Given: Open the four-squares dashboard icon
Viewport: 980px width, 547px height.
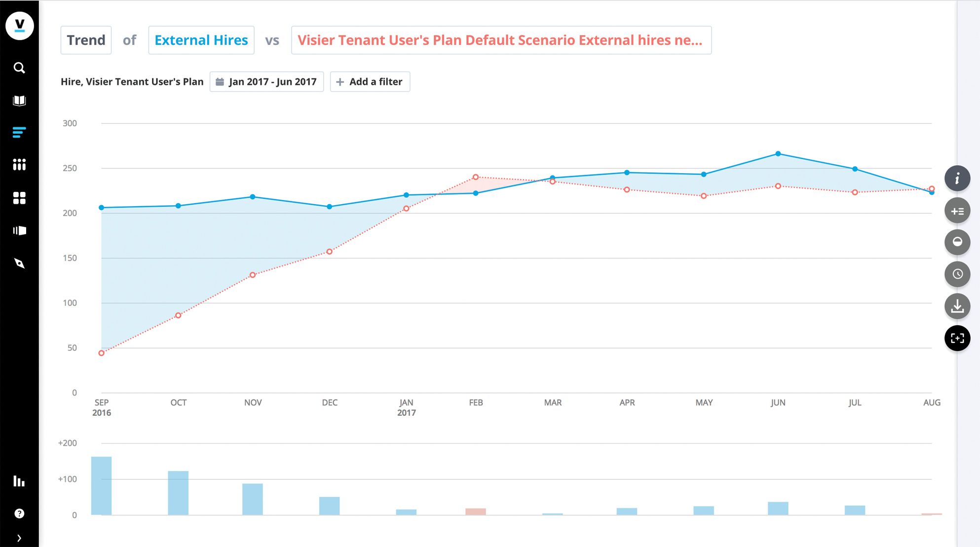Looking at the screenshot, I should (x=19, y=198).
